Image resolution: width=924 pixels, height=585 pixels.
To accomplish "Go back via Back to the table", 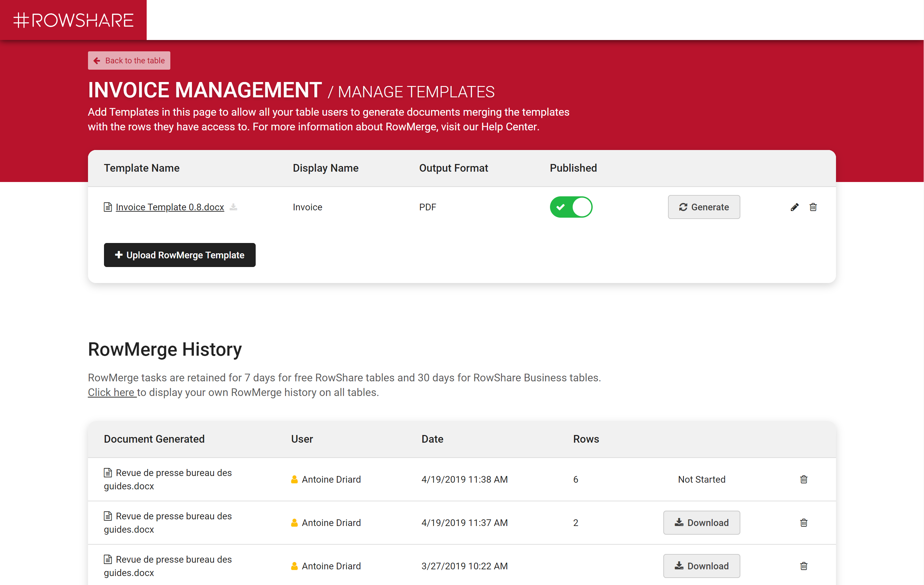I will (129, 61).
